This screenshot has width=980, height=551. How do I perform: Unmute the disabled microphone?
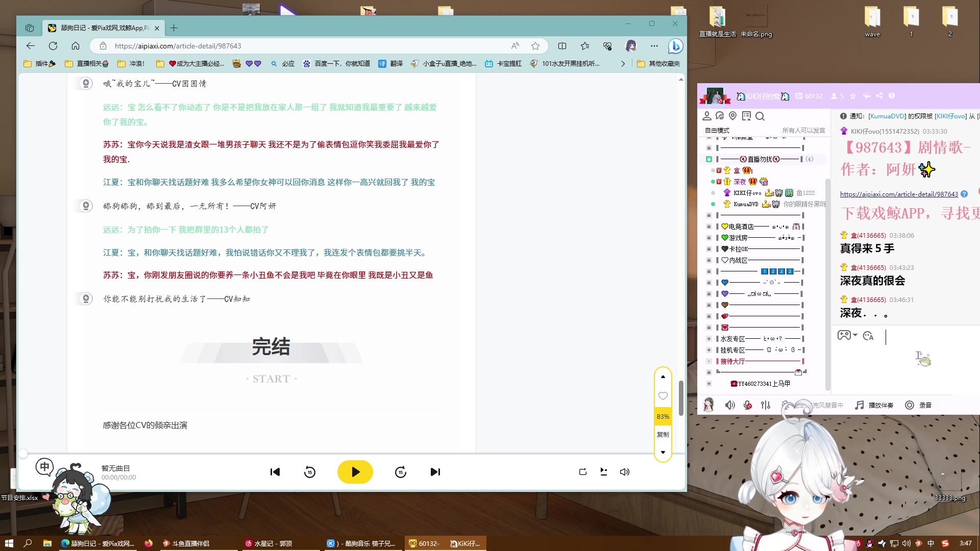[747, 405]
